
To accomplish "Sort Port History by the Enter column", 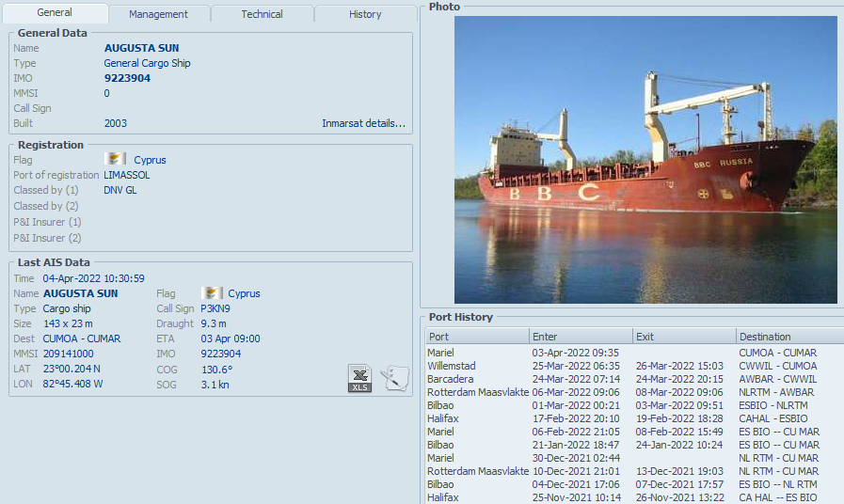I will coord(581,337).
